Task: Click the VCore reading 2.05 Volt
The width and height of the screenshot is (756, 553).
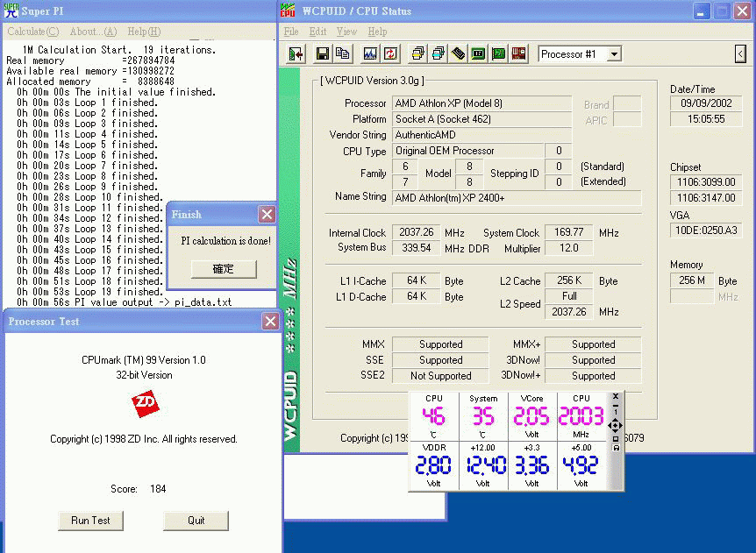Action: pos(531,416)
